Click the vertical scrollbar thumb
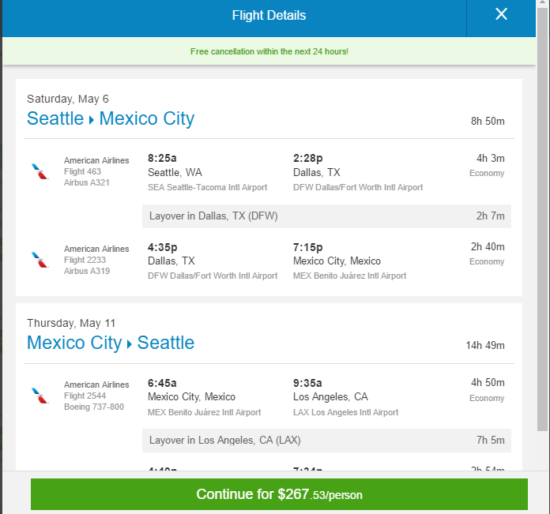This screenshot has width=550, height=514. point(542,218)
